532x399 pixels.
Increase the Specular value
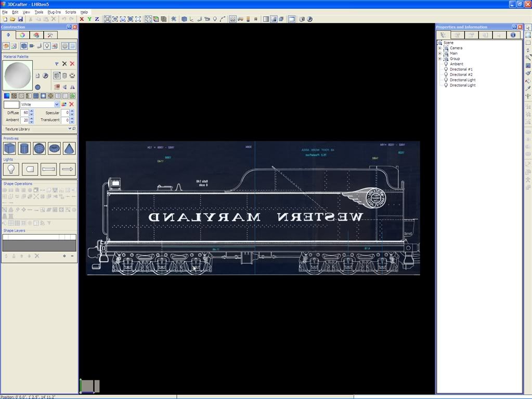coord(72,111)
